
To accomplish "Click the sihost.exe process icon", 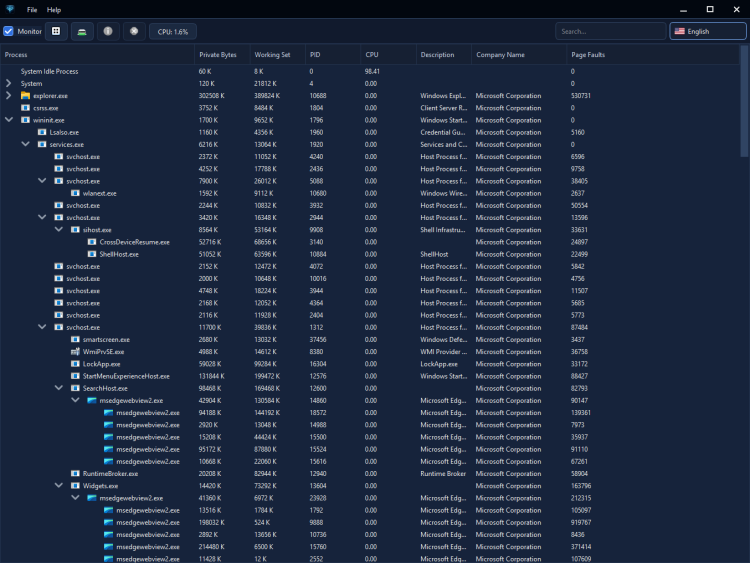I will coord(75,230).
